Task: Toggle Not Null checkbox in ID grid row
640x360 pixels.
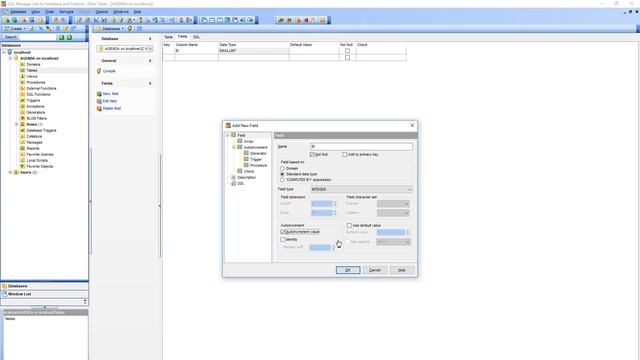Action: coord(347,51)
